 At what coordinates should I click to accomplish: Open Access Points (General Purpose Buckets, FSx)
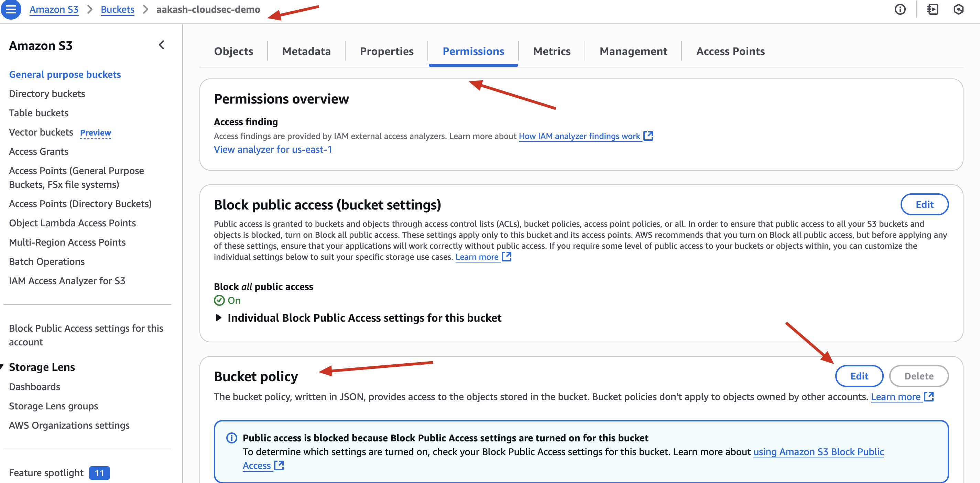[x=76, y=178]
